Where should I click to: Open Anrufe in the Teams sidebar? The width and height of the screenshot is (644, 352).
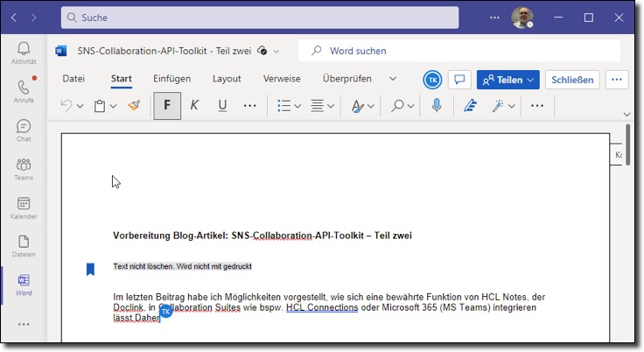[24, 91]
